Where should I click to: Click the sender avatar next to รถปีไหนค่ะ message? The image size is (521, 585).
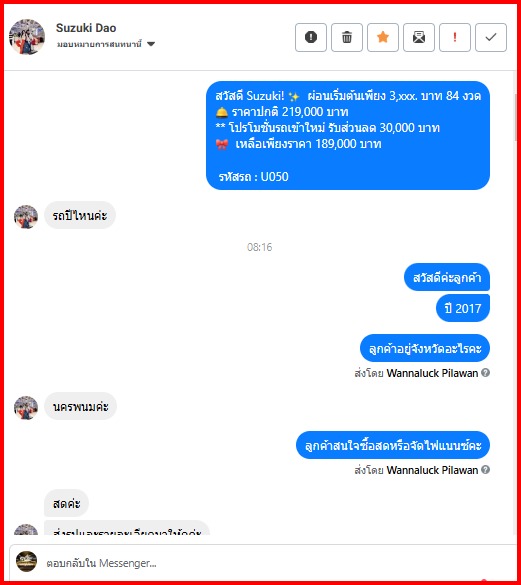(x=26, y=217)
